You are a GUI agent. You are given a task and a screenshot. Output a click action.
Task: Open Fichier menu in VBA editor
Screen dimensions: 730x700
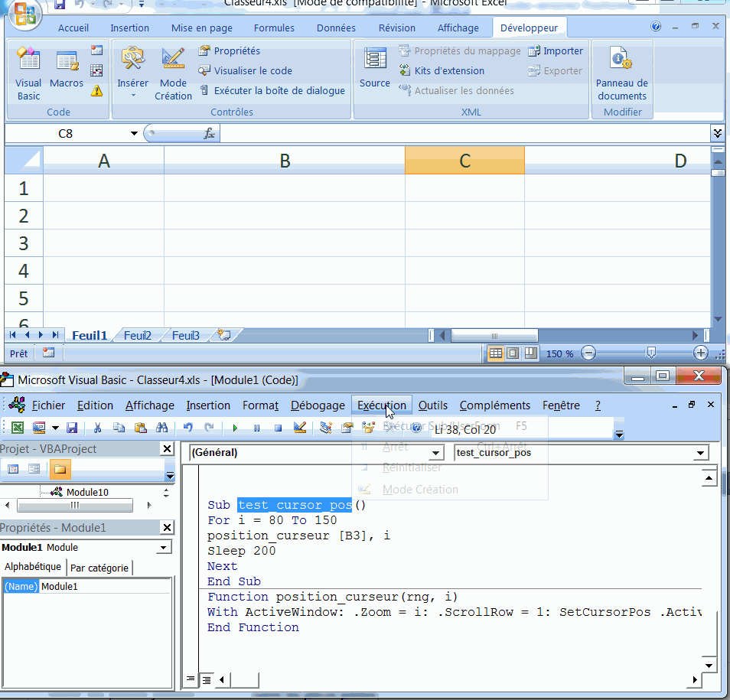(x=48, y=405)
